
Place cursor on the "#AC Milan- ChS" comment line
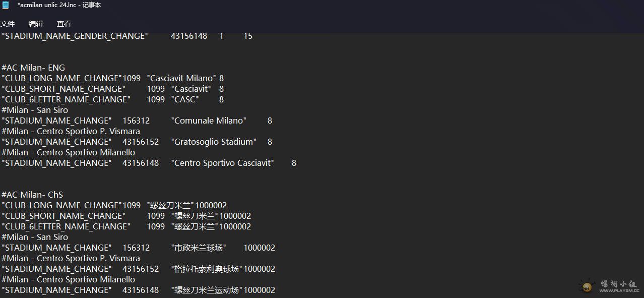(x=32, y=195)
